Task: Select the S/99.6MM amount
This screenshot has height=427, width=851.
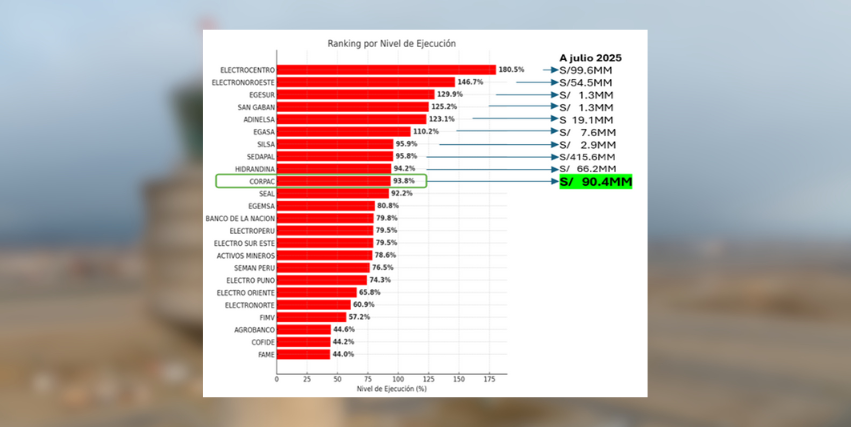Action: point(586,70)
